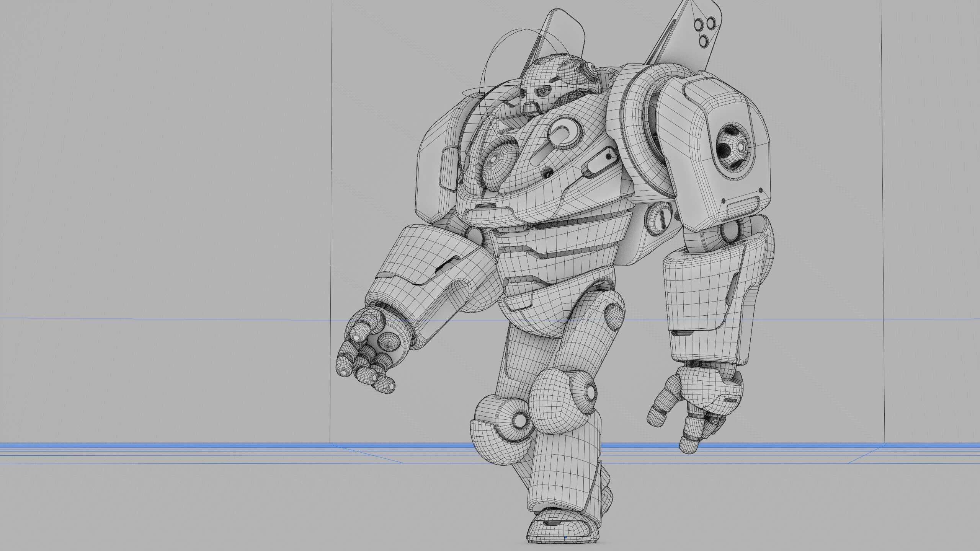This screenshot has height=551, width=980.
Task: Select the hanging hand with pointing fingers
Action: [x=696, y=410]
